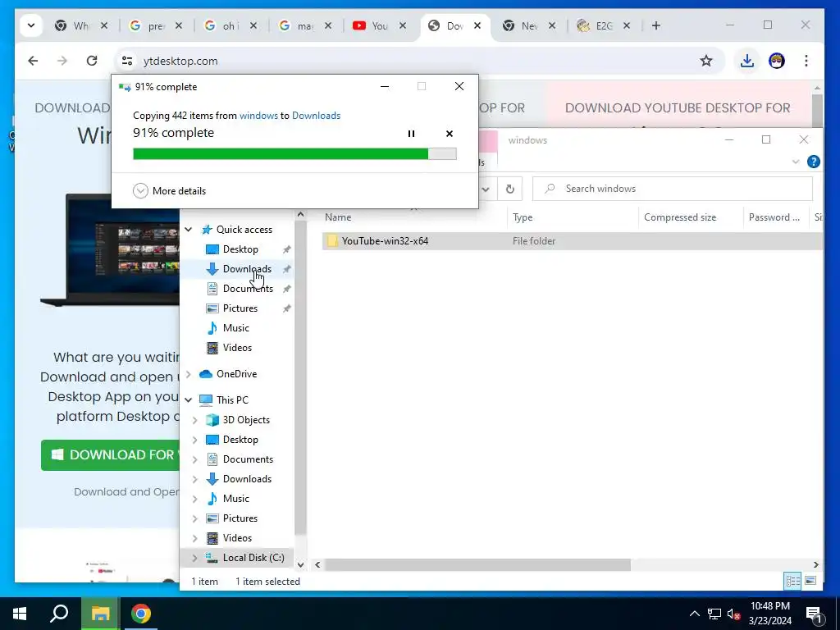Click the 'windows' source link
This screenshot has height=630, width=840.
(258, 115)
